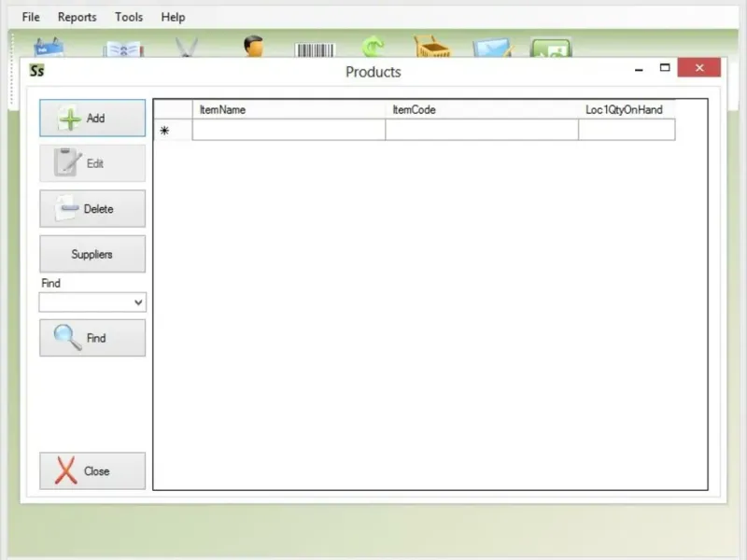
Task: Close the Products form with Close button
Action: [x=92, y=471]
